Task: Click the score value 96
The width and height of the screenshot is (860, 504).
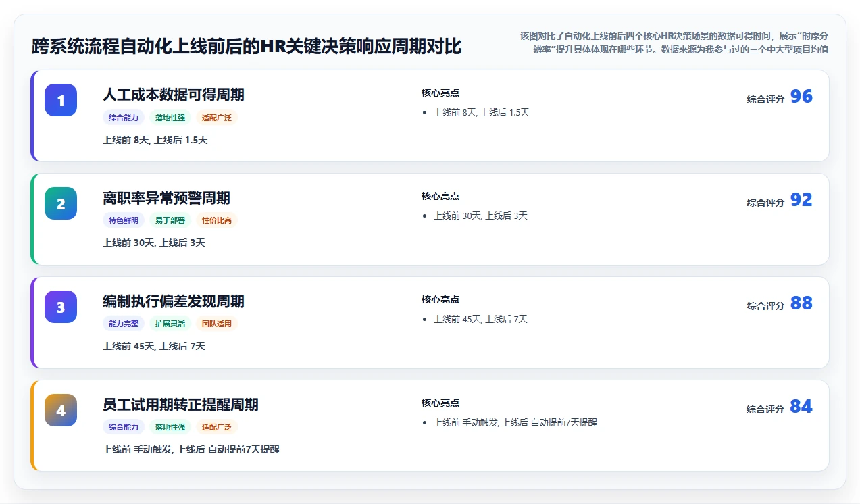Action: (801, 97)
